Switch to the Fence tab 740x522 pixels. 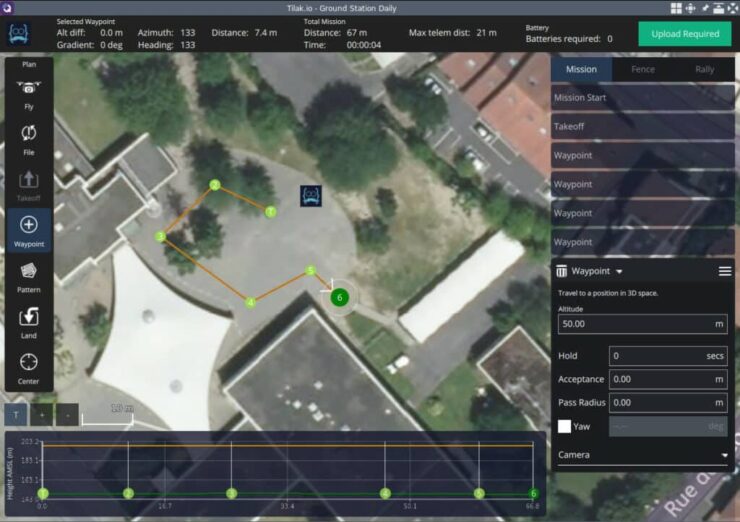[x=642, y=69]
